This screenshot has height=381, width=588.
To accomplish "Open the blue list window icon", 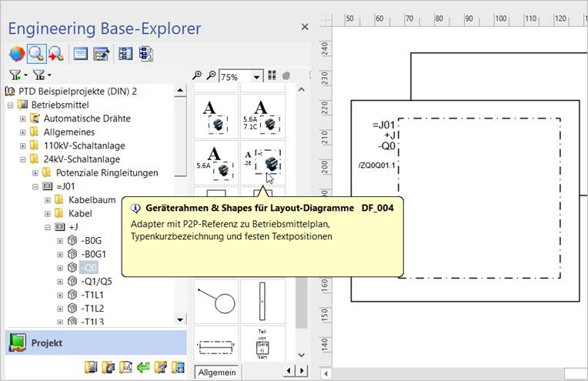I will [81, 54].
